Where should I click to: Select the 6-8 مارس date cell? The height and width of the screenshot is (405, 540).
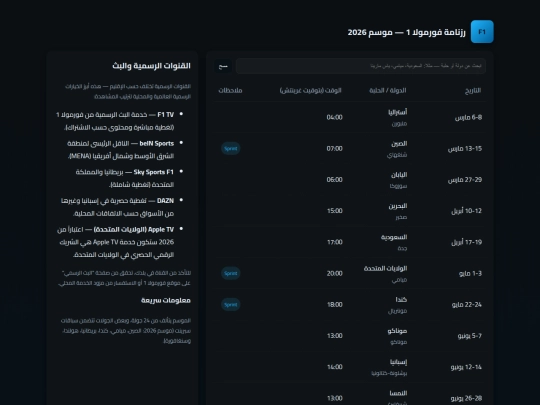468,117
